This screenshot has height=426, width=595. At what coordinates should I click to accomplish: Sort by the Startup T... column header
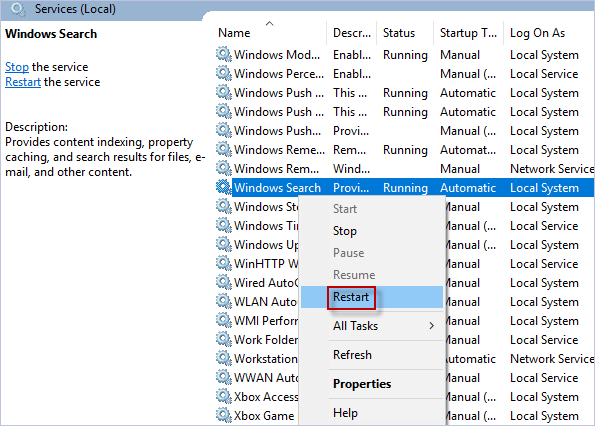(x=468, y=33)
